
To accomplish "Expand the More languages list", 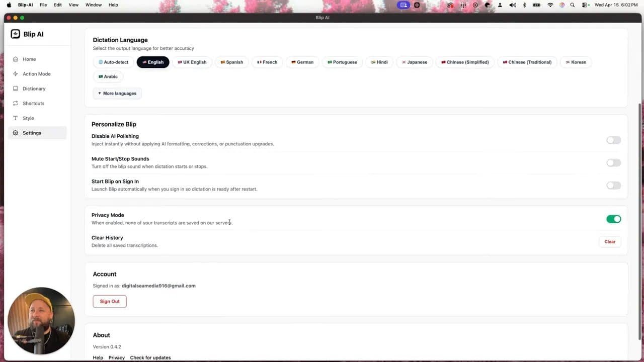I will click(x=117, y=93).
